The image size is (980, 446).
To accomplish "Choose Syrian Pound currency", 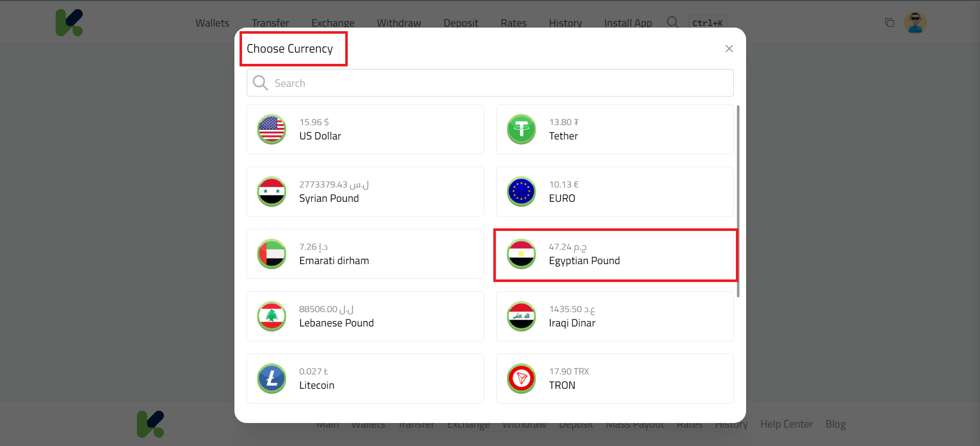I will [x=365, y=192].
